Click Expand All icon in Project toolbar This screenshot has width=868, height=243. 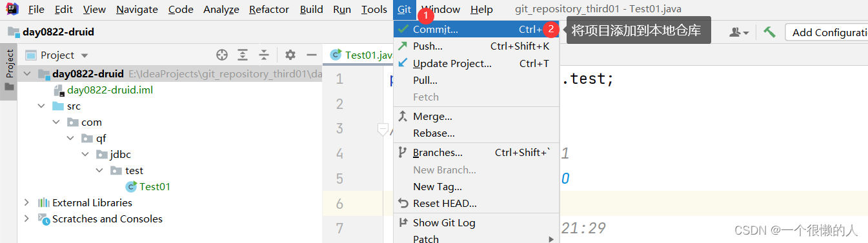(243, 55)
